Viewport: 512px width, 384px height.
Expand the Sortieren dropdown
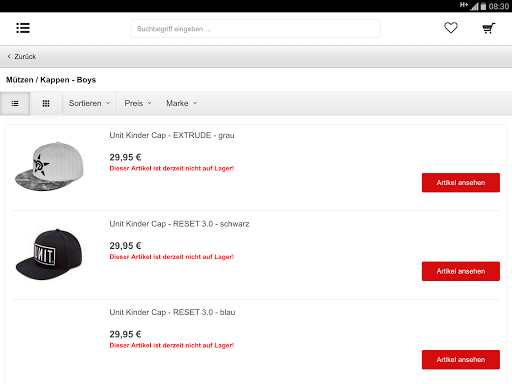tap(89, 104)
